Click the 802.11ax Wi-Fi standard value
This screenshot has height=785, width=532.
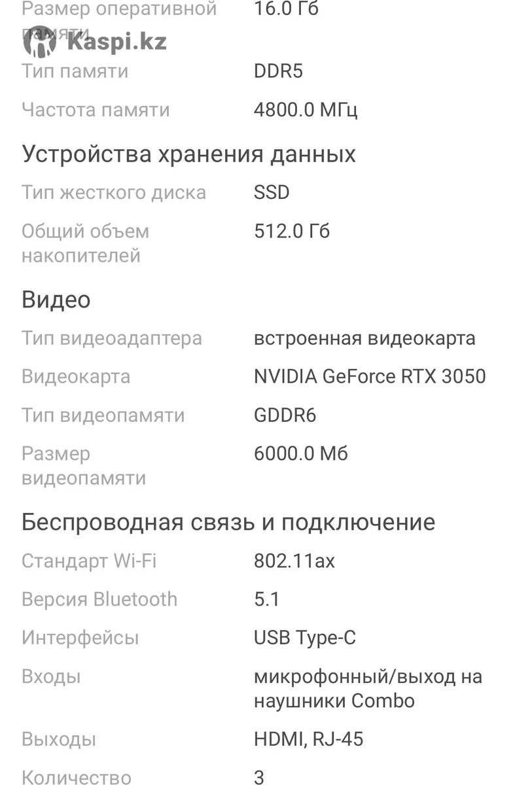pos(294,561)
